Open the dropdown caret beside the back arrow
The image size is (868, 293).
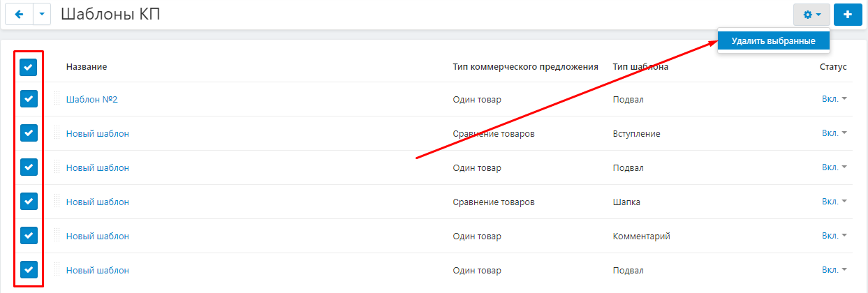tap(42, 15)
